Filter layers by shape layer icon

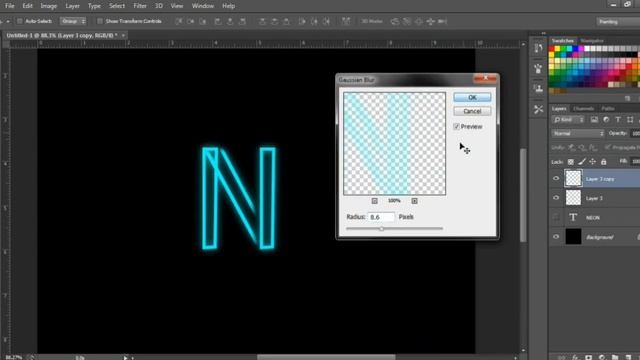(630, 120)
